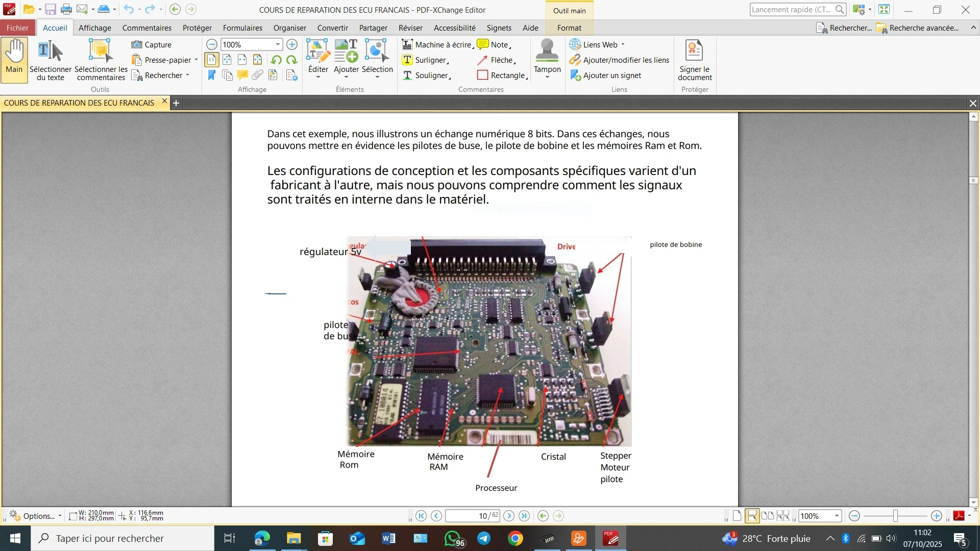The width and height of the screenshot is (980, 551).
Task: Toggle two pages facing layout
Action: [767, 516]
